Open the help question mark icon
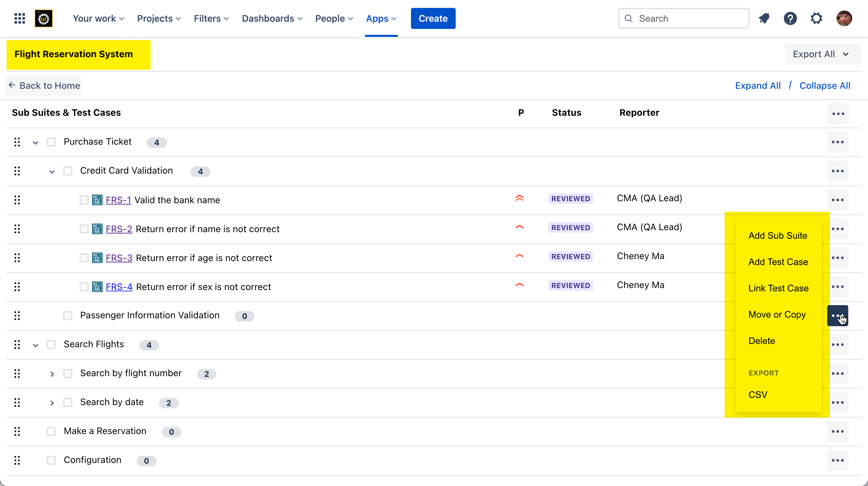This screenshot has height=486, width=868. point(790,18)
